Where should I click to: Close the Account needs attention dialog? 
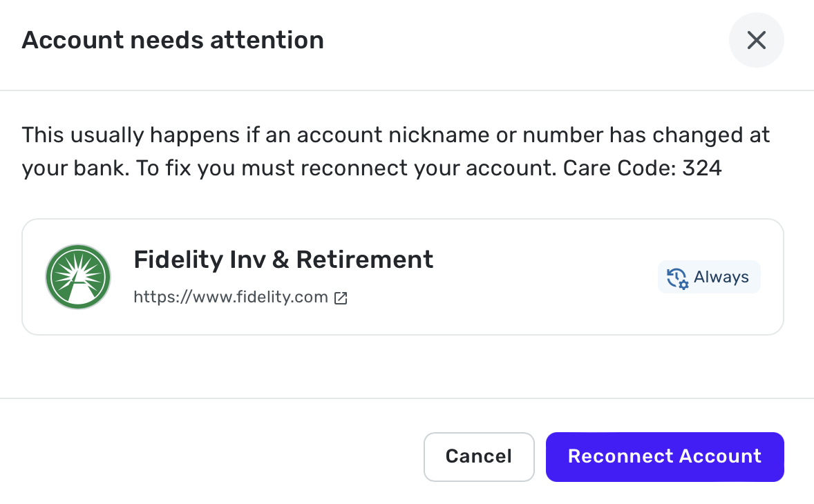pos(757,40)
